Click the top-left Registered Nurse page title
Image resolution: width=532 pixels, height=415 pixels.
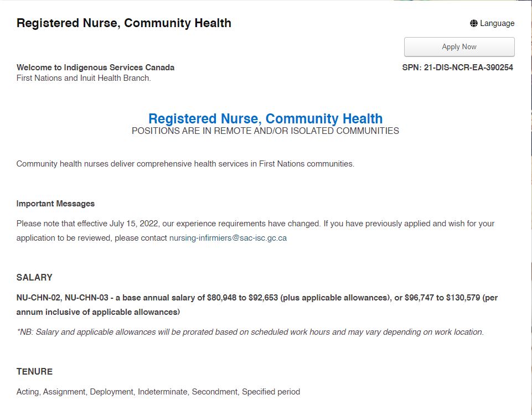point(124,23)
